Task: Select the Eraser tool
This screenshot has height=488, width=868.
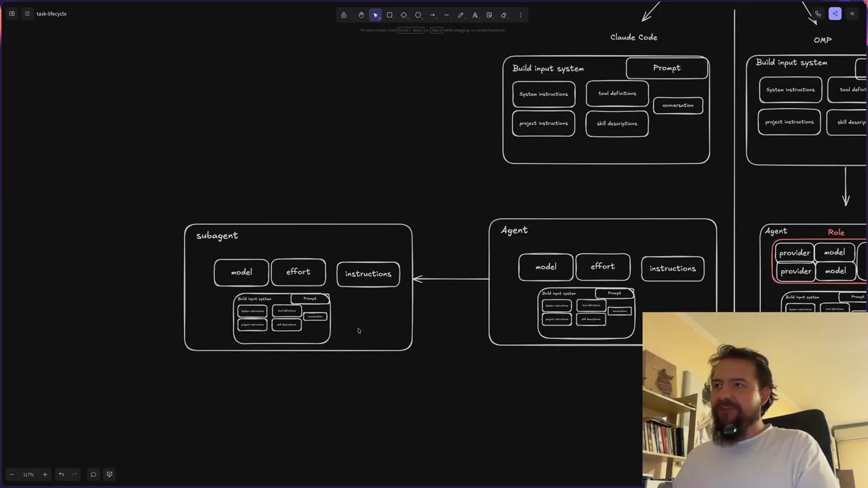Action: tap(503, 15)
